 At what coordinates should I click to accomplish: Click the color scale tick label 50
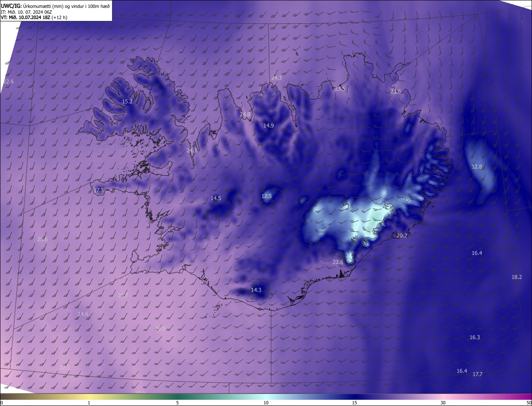point(529,403)
